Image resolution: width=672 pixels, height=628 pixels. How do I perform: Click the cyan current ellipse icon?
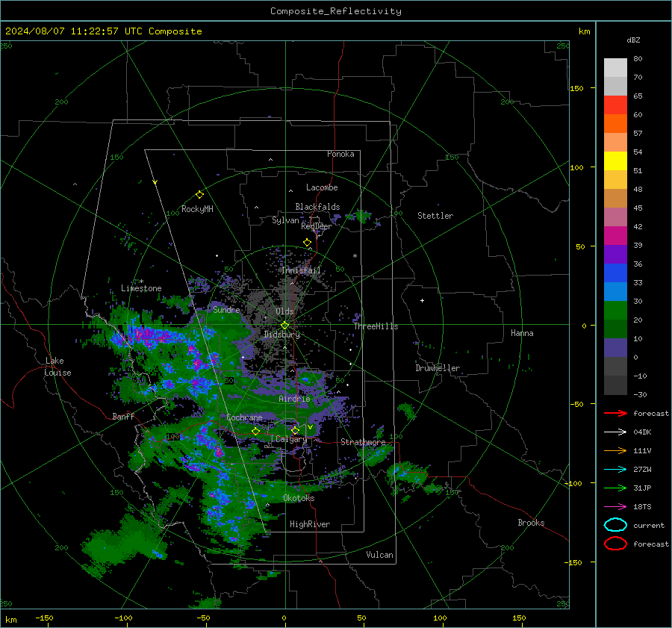[x=615, y=525]
